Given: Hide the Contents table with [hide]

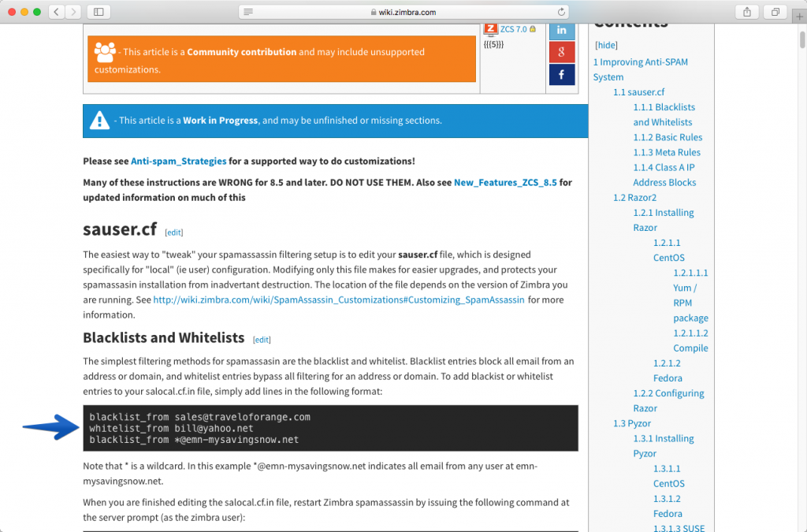Looking at the screenshot, I should coord(606,45).
